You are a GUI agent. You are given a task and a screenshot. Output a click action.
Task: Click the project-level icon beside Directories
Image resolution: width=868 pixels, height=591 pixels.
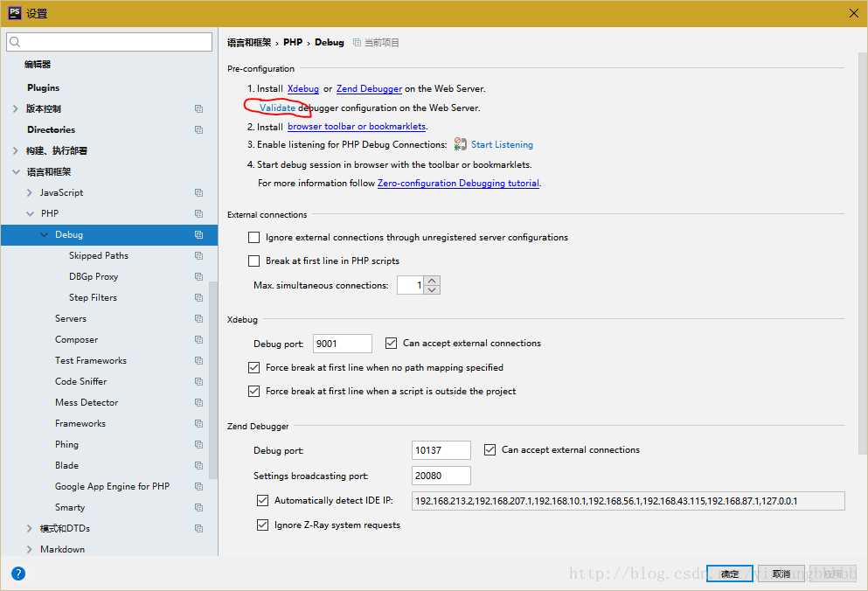click(198, 129)
